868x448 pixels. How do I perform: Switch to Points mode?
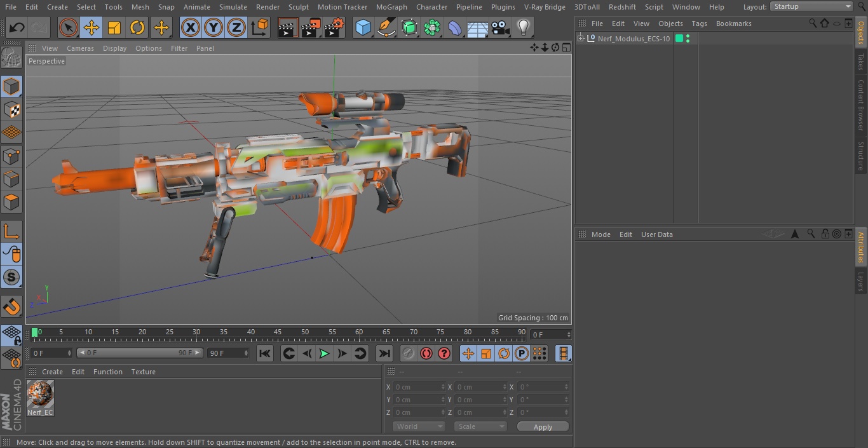(11, 156)
